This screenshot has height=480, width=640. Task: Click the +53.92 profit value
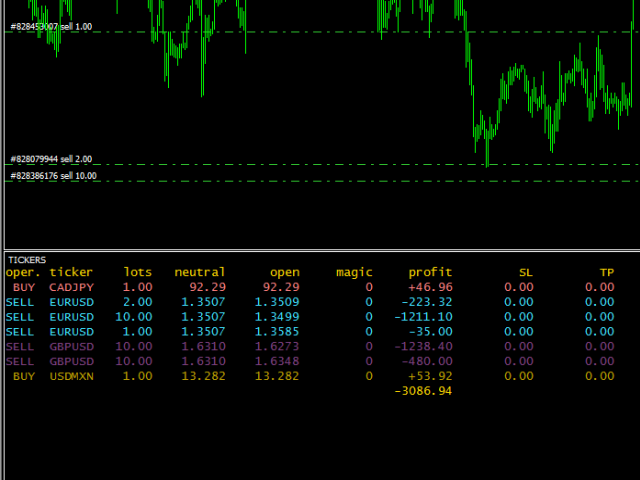coord(430,376)
